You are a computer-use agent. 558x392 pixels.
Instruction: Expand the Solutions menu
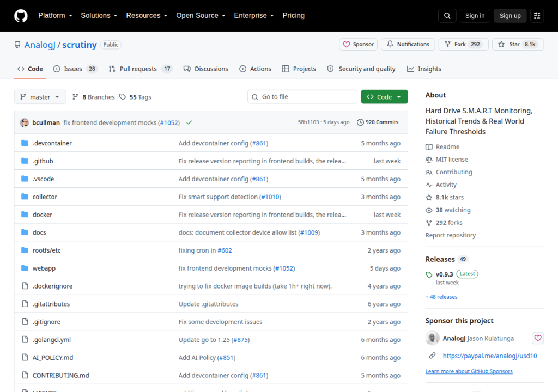pos(99,16)
